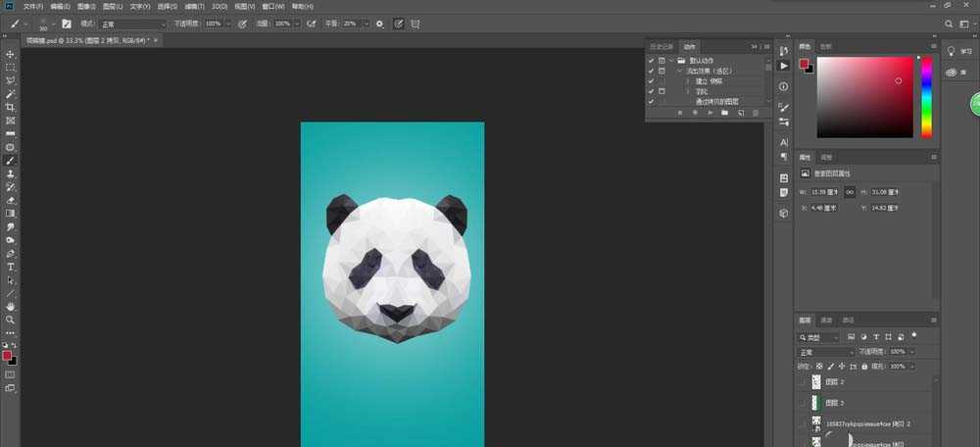Open the brush blend mode dropdown (正常)
980x447 pixels.
pos(133,24)
